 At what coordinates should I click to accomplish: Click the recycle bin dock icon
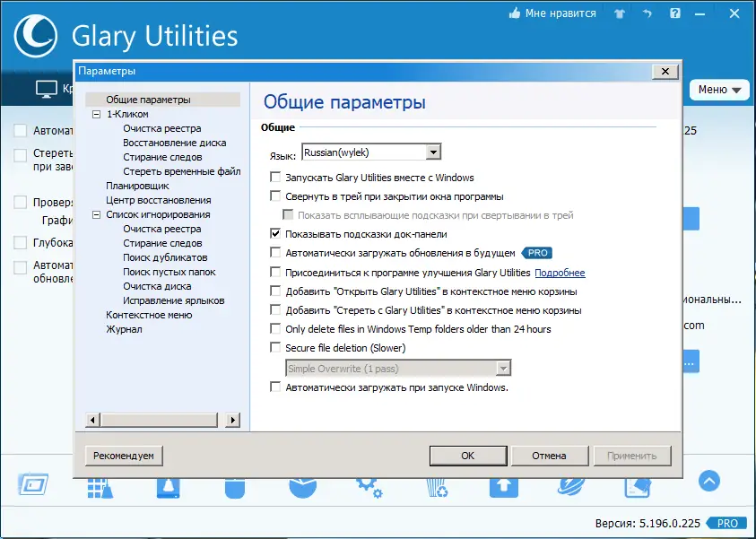click(x=438, y=488)
